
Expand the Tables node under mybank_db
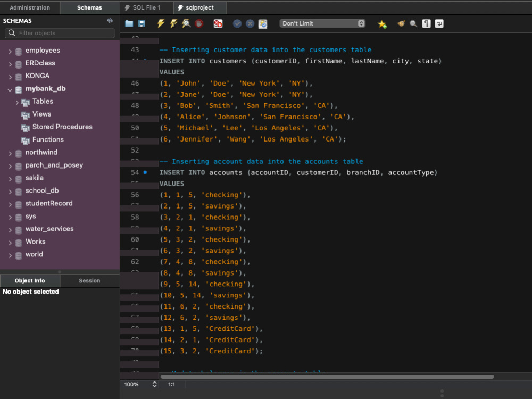[x=17, y=103]
